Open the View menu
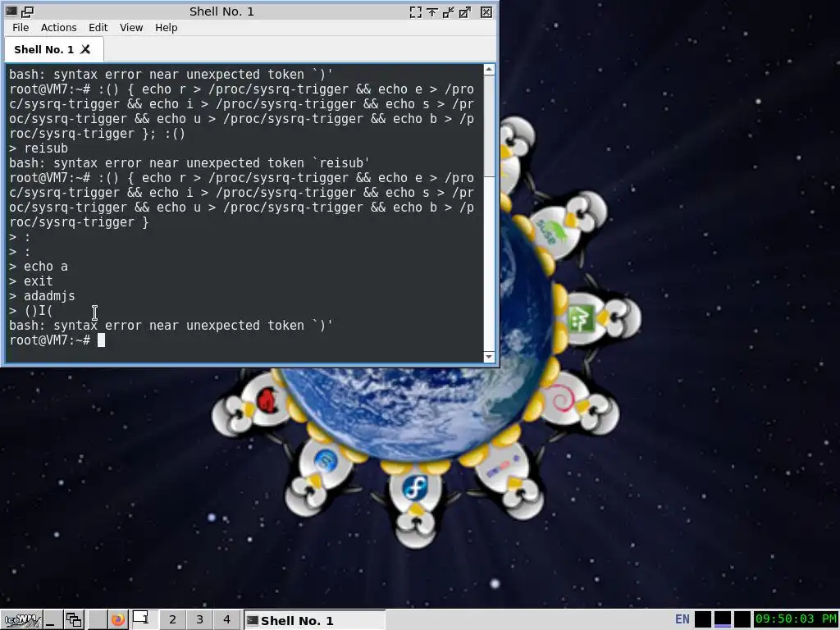The width and height of the screenshot is (840, 630). (131, 27)
